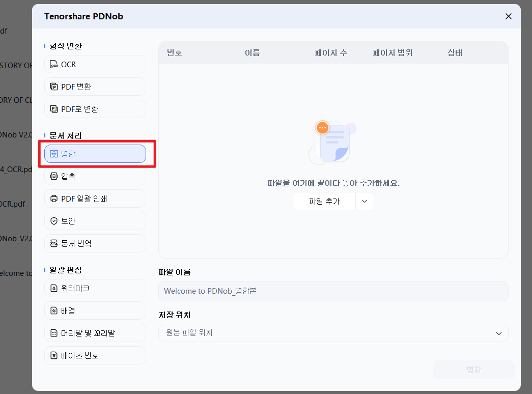Open the OCR option
Image resolution: width=532 pixels, height=394 pixels.
tap(95, 64)
